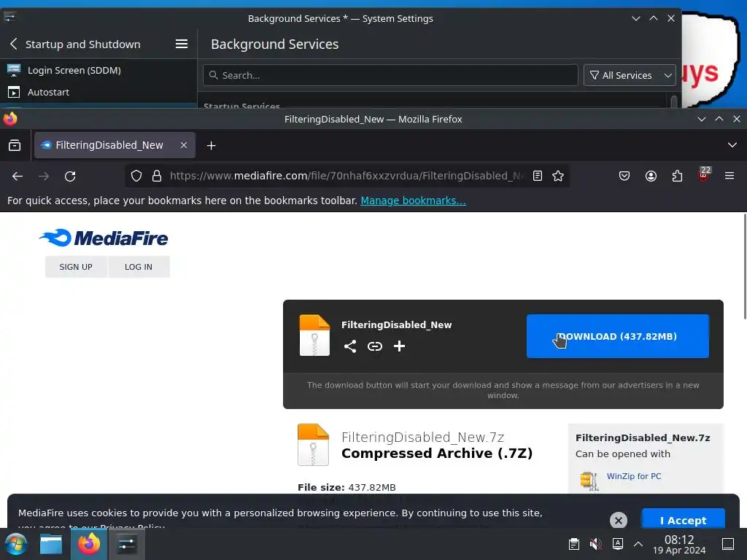This screenshot has width=747, height=560.
Task: Click the uBlock extension icon with badge 22
Action: click(704, 175)
